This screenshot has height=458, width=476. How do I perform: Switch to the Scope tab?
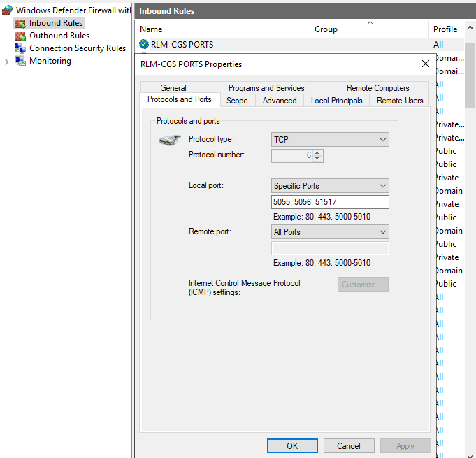[x=237, y=101]
